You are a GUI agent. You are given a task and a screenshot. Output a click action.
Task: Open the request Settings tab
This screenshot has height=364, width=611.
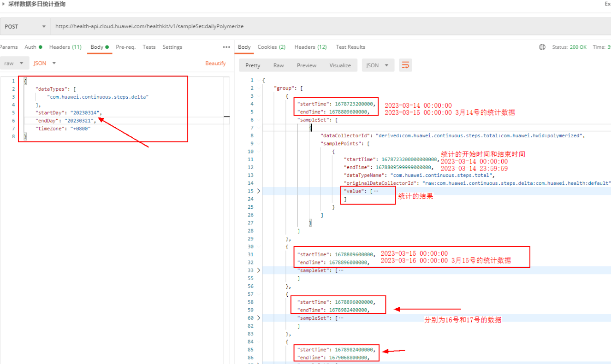(172, 47)
